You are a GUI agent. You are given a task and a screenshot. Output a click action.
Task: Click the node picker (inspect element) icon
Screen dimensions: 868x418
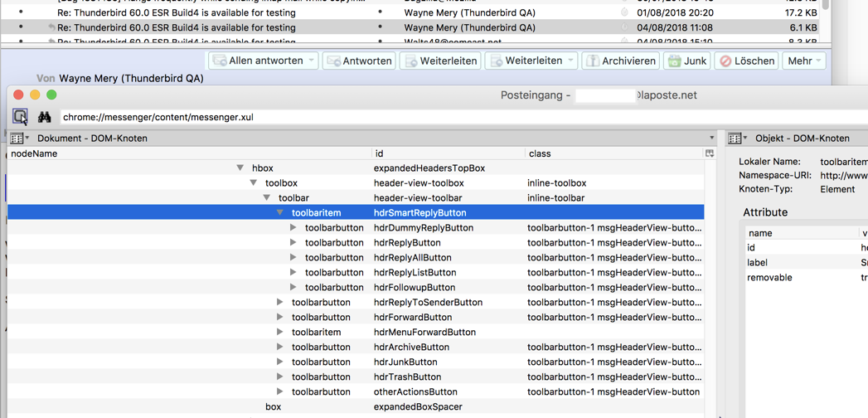(20, 117)
